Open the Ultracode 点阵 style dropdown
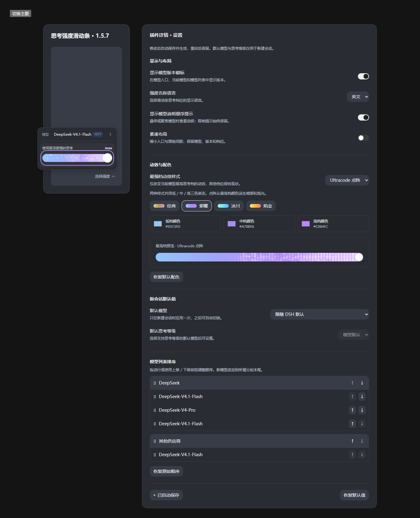Image resolution: width=420 pixels, height=518 pixels. click(x=347, y=180)
